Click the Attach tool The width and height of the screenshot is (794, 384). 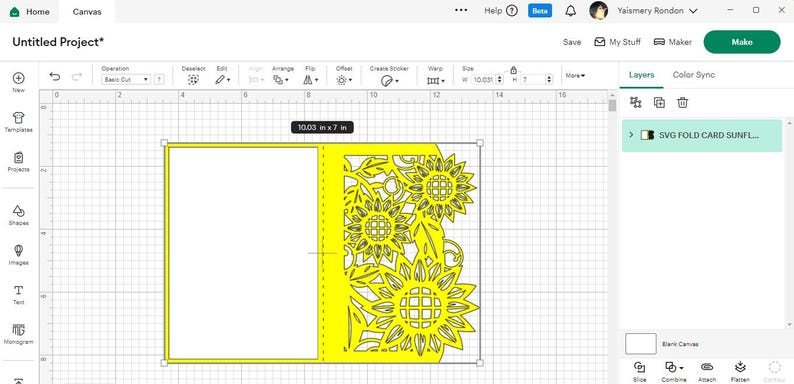[x=707, y=372]
